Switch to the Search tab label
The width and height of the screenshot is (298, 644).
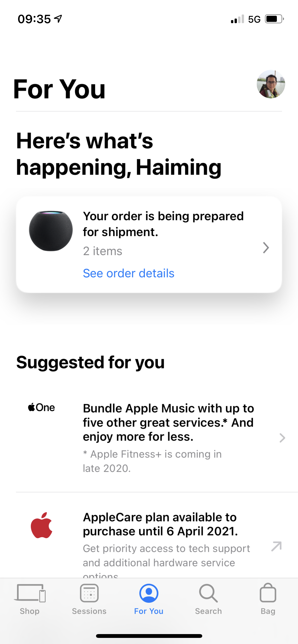point(208,611)
